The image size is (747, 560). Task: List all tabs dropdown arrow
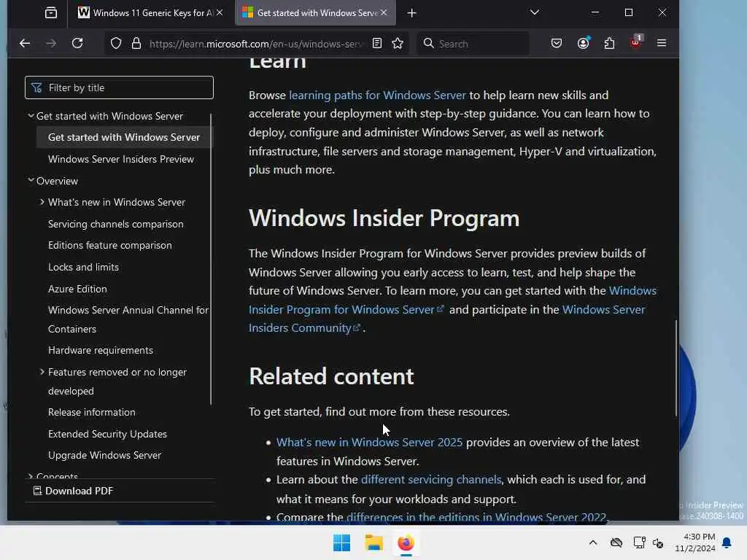pyautogui.click(x=535, y=13)
